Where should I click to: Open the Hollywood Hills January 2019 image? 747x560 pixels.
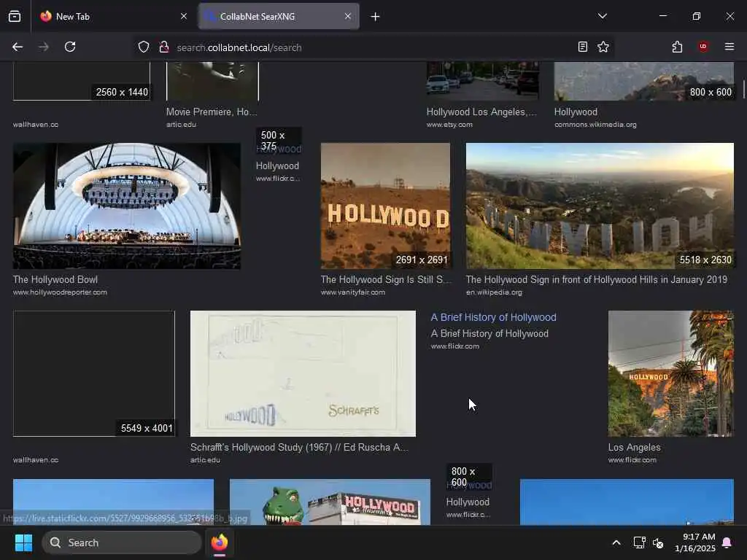[600, 206]
